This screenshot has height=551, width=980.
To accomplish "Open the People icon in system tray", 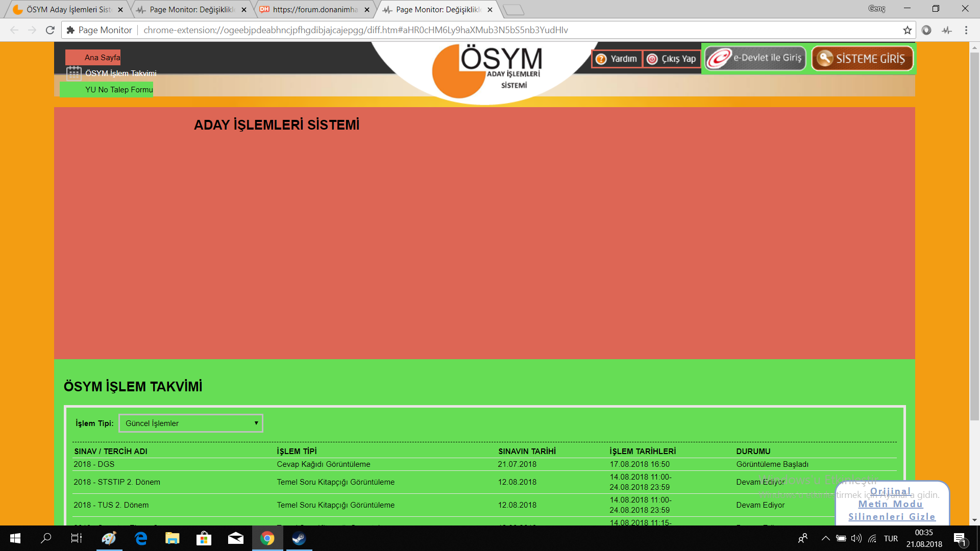I will click(803, 538).
